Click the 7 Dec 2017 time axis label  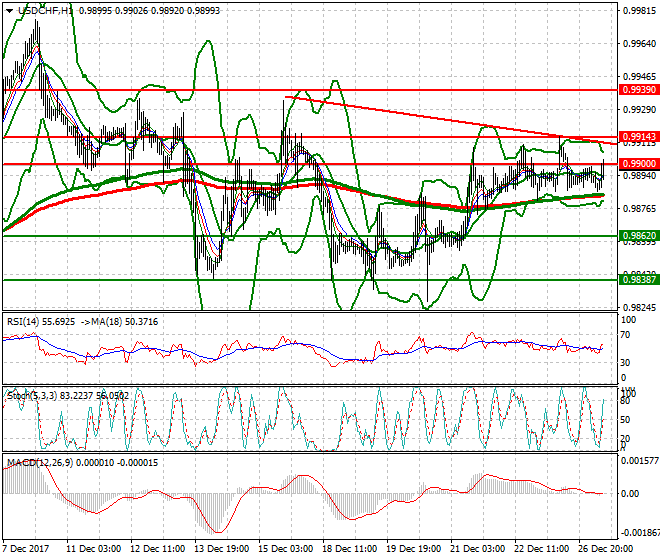click(x=26, y=549)
